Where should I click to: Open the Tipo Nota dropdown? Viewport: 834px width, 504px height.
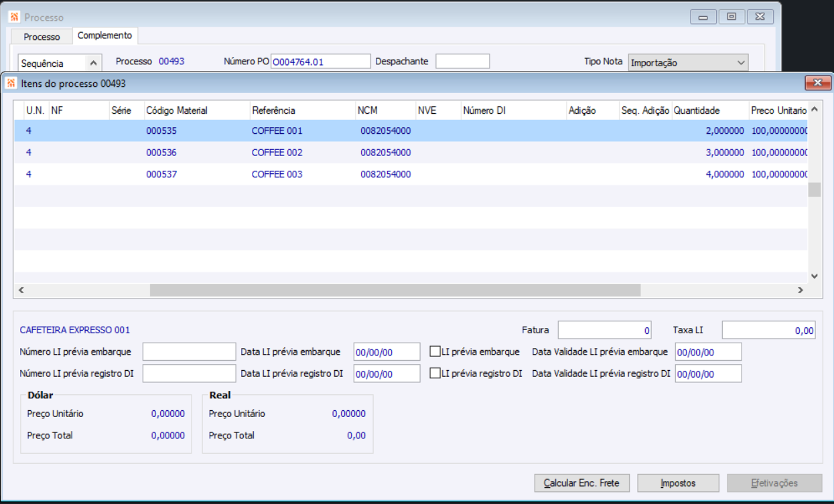point(740,63)
